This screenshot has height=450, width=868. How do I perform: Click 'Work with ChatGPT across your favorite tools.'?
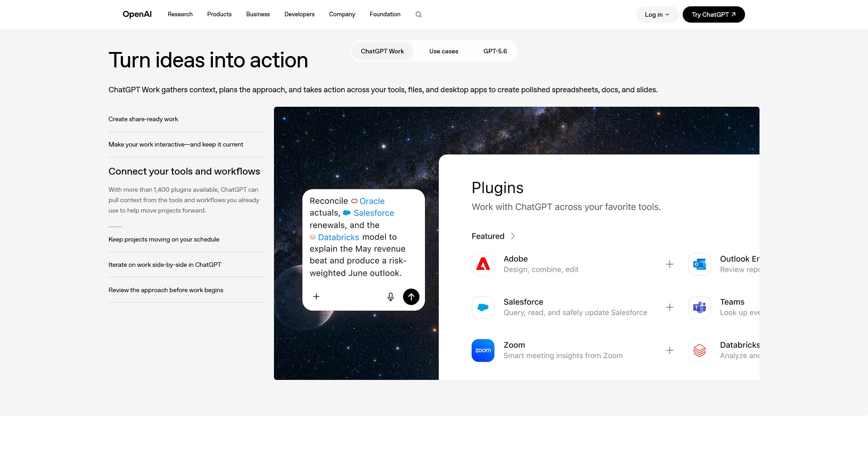566,207
